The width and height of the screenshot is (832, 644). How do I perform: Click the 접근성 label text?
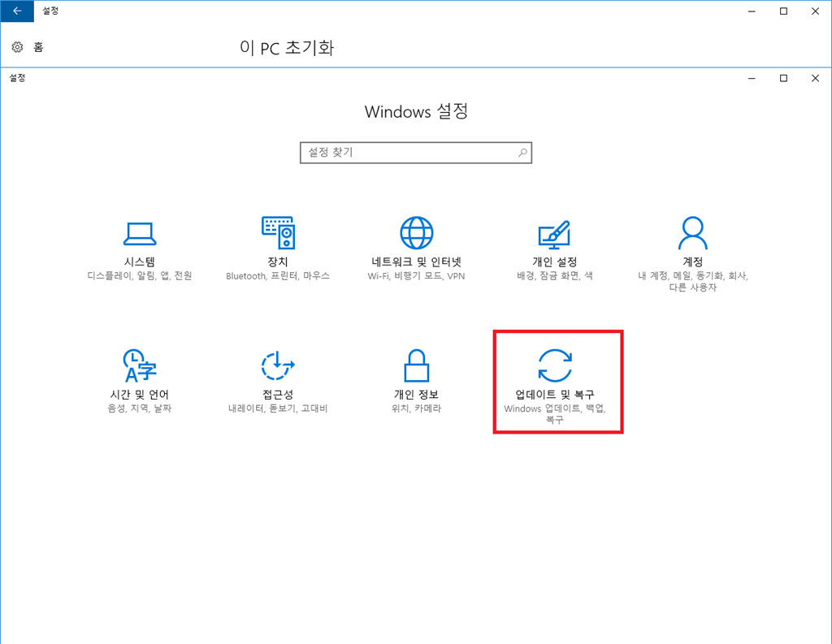coord(278,394)
